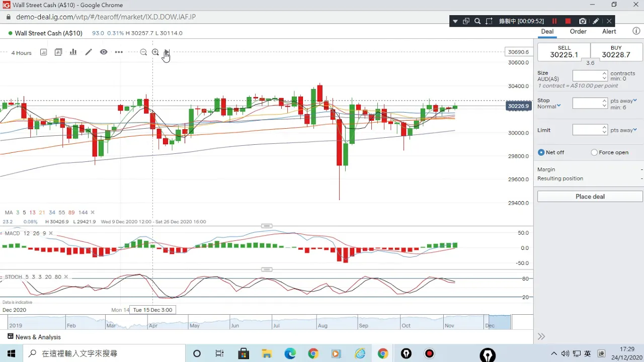Image resolution: width=644 pixels, height=362 pixels.
Task: Click the handle between MACD and STOCH panels
Action: [267, 269]
